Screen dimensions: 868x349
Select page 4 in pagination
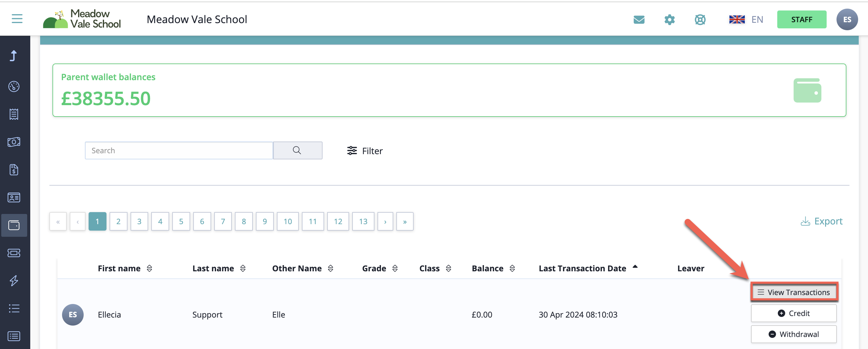(160, 221)
